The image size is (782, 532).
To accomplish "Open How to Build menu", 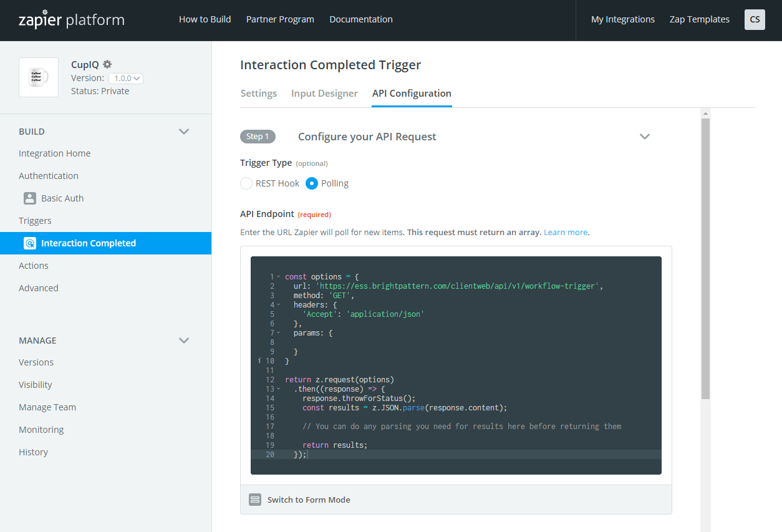I will pos(205,19).
